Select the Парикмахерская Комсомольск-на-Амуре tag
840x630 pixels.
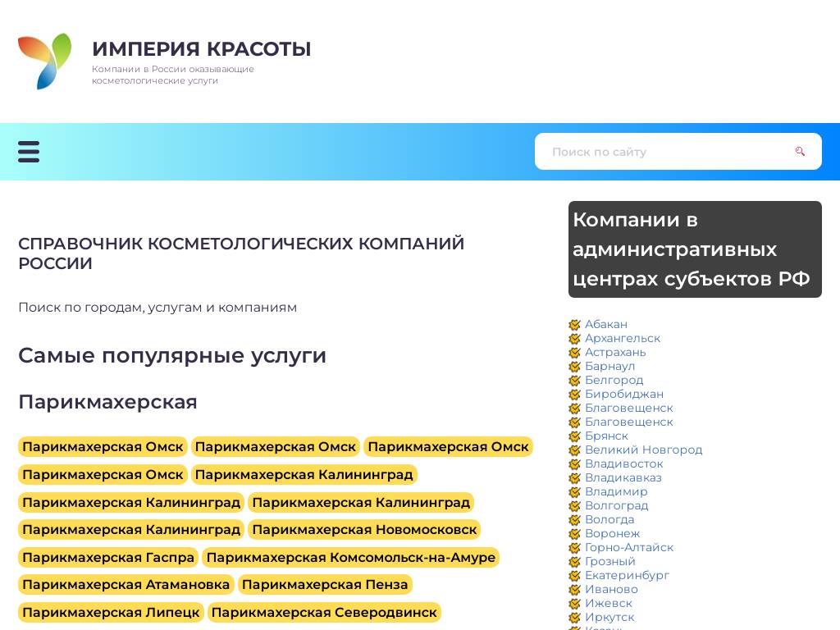click(x=351, y=557)
